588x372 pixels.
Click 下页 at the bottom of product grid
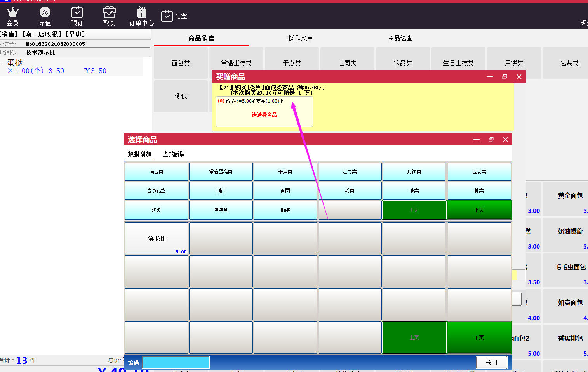pos(479,337)
